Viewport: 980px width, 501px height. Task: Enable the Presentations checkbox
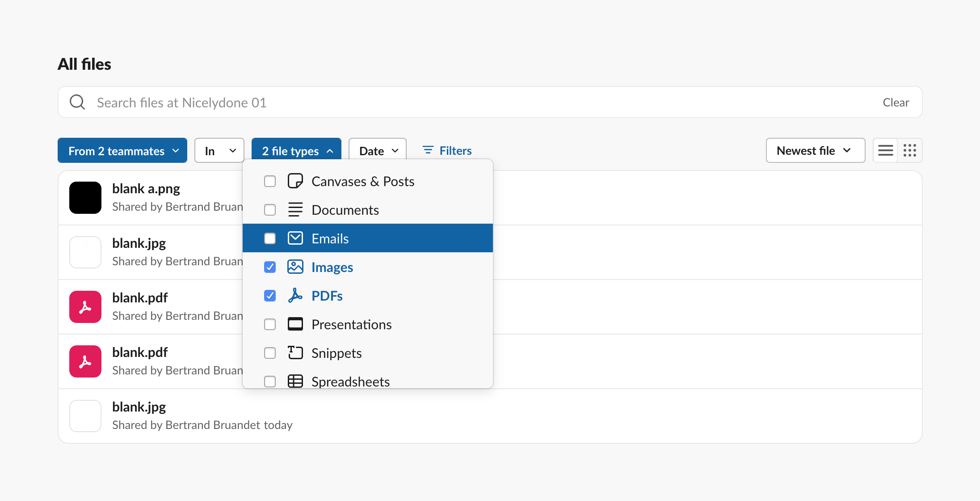(x=270, y=324)
